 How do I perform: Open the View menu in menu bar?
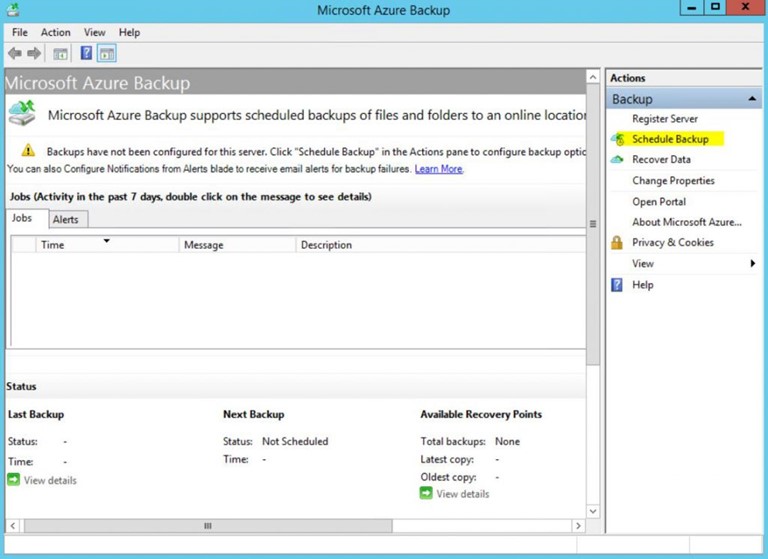95,32
